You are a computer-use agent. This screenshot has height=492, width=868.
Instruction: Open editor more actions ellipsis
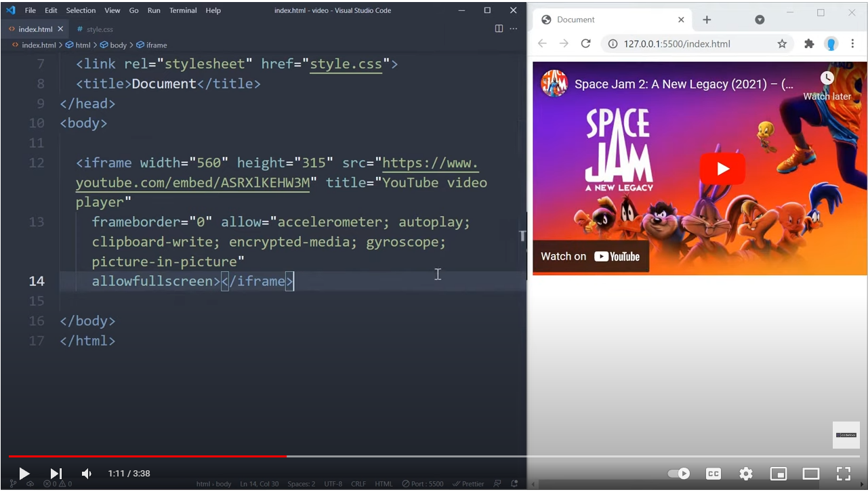click(x=514, y=28)
